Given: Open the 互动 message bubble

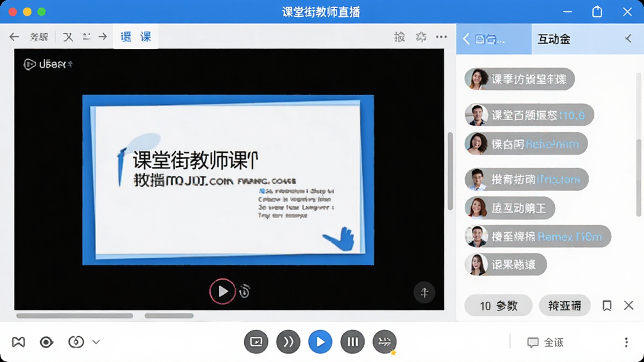Looking at the screenshot, I should tap(509, 208).
